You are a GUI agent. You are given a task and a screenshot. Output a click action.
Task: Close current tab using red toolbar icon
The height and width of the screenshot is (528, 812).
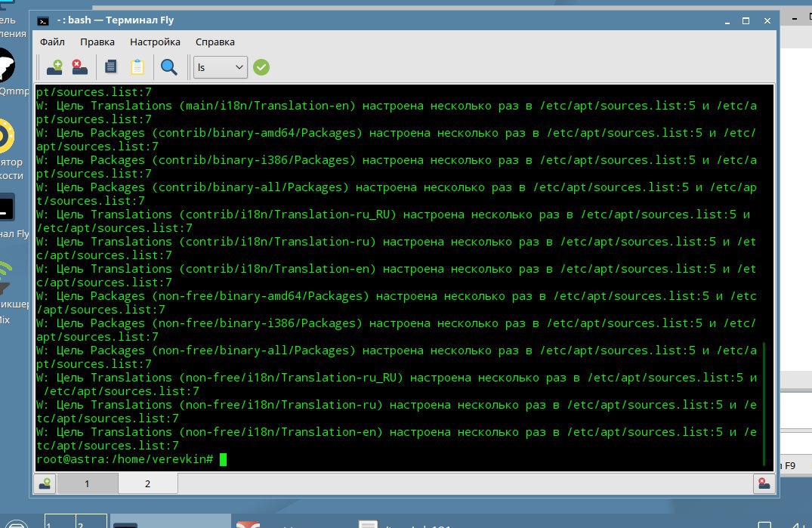point(80,67)
